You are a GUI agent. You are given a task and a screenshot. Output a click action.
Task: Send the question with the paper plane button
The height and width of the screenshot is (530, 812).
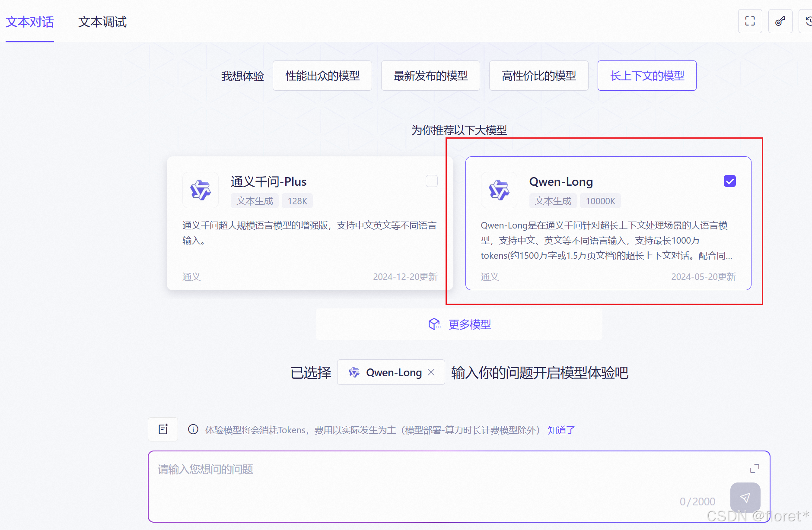click(x=745, y=498)
